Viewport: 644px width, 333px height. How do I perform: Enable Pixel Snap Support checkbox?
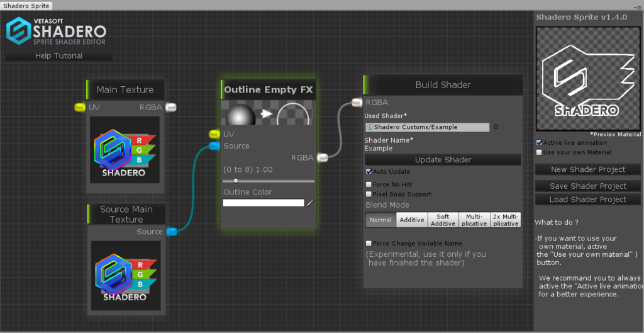tap(369, 194)
